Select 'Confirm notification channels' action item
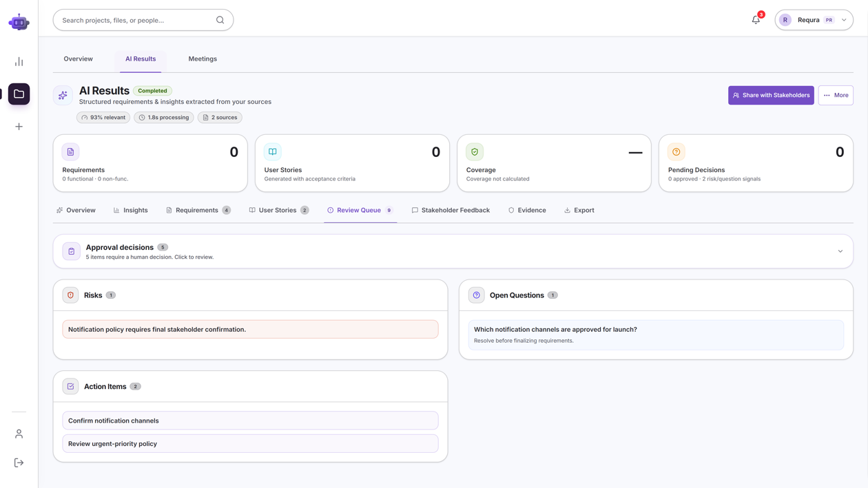 250,421
